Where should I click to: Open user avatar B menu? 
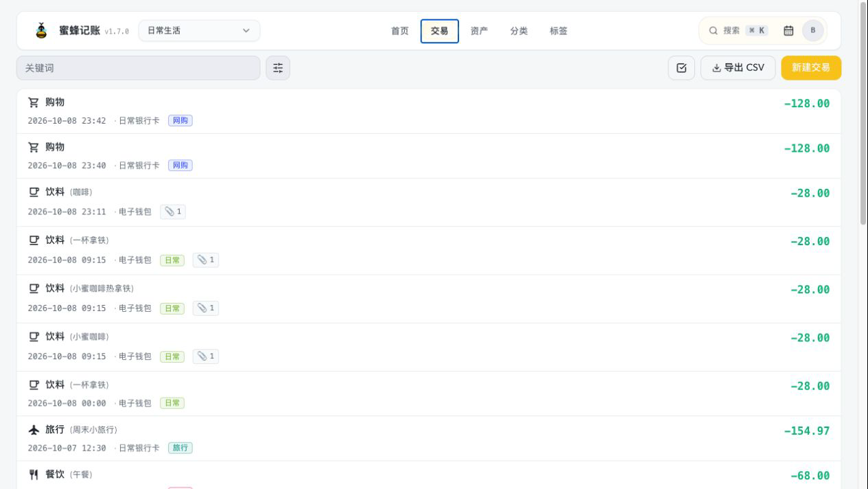[x=813, y=30]
